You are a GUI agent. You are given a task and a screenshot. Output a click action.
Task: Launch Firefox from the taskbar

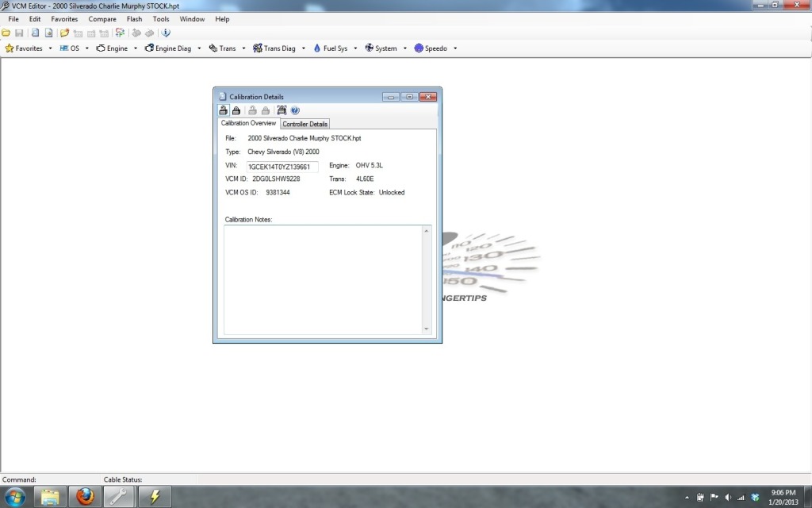click(x=85, y=497)
